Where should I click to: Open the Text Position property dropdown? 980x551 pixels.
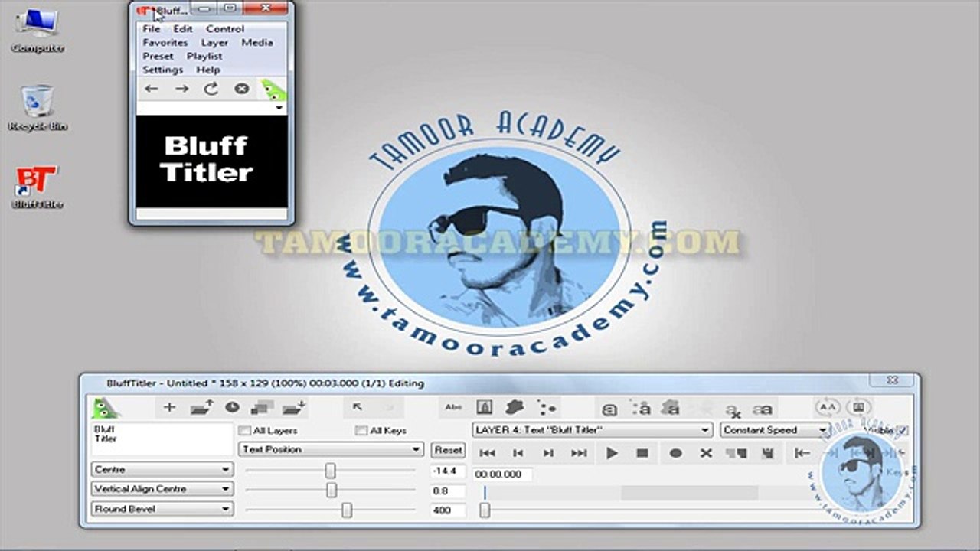point(332,449)
